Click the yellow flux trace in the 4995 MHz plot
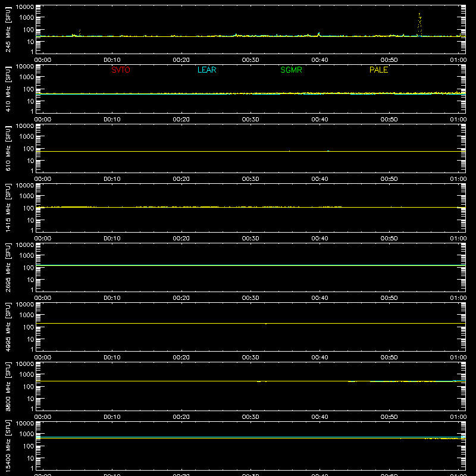 (250, 323)
